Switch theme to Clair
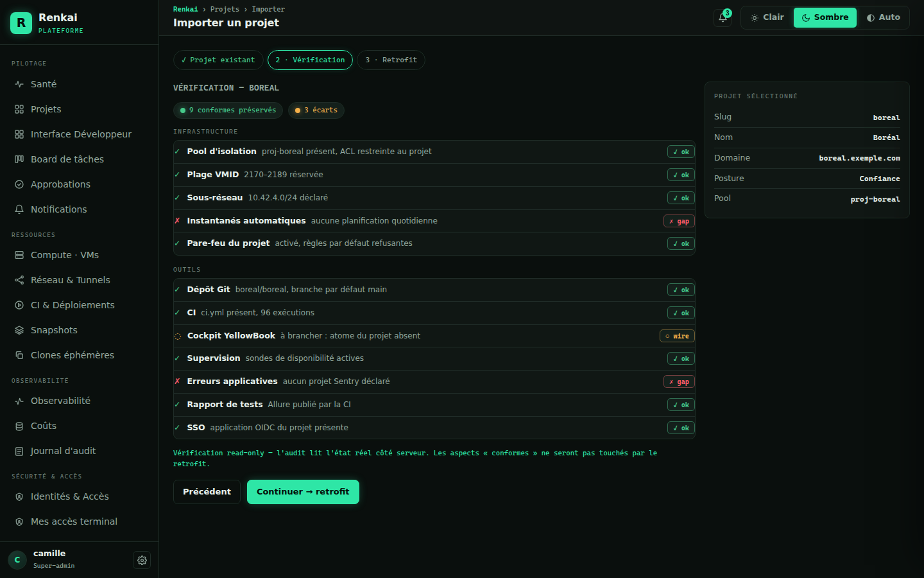 tap(767, 17)
